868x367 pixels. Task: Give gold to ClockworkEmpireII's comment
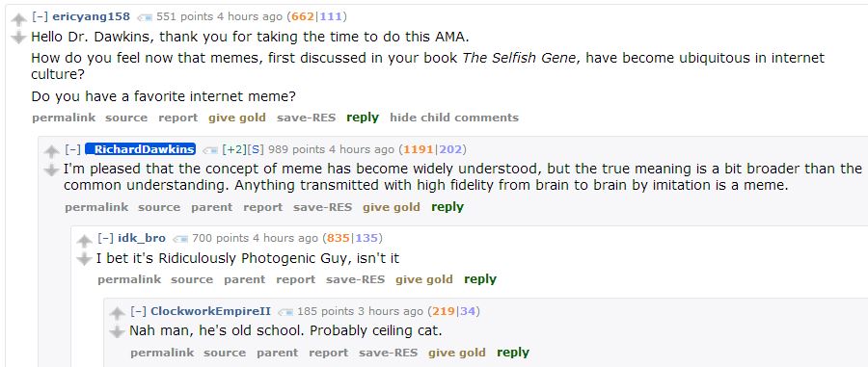(x=457, y=353)
